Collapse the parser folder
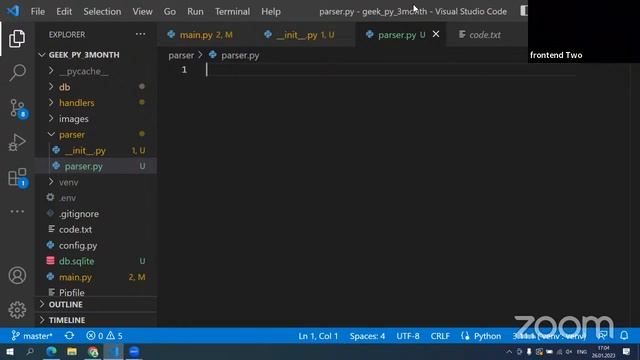 point(72,134)
